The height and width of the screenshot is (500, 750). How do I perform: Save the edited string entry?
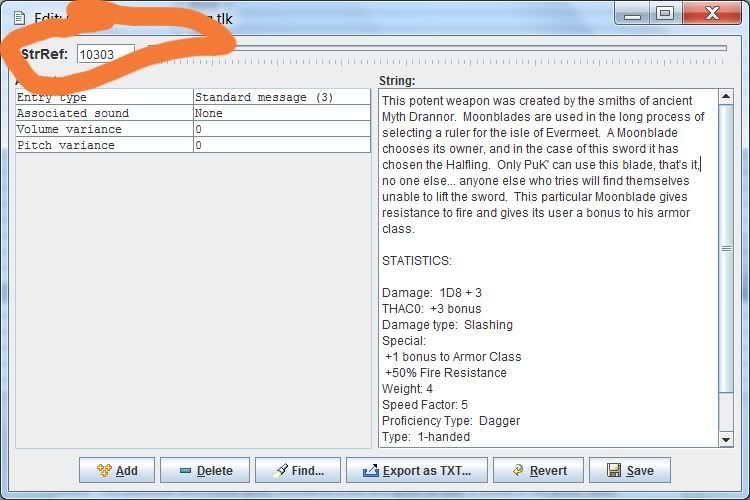[x=629, y=470]
